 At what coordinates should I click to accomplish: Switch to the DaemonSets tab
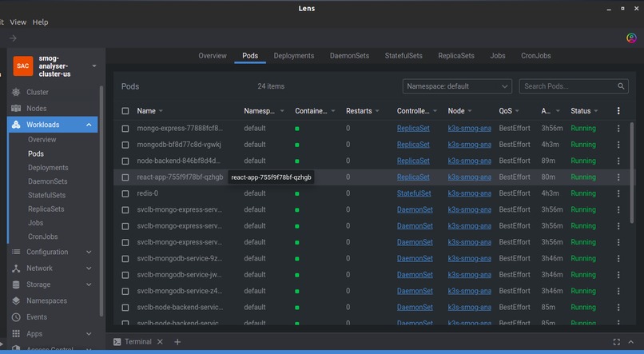tap(349, 56)
